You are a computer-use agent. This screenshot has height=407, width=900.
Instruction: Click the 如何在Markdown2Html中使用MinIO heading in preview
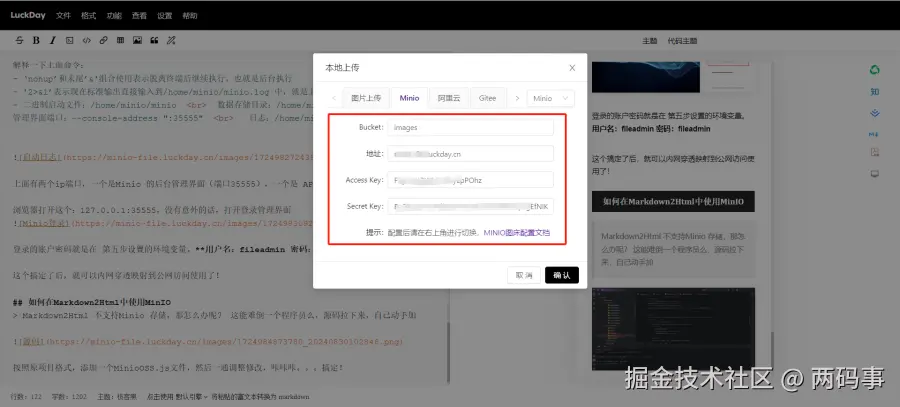coord(673,201)
